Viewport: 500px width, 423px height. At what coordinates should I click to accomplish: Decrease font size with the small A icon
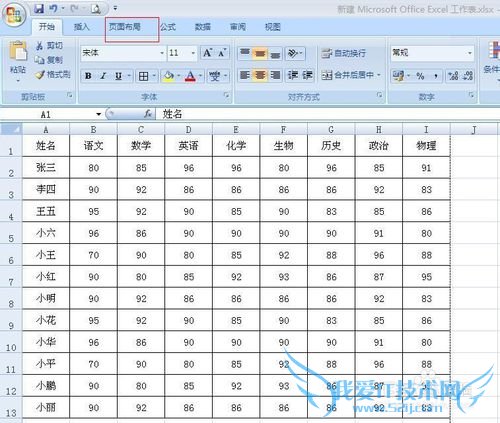coord(222,53)
